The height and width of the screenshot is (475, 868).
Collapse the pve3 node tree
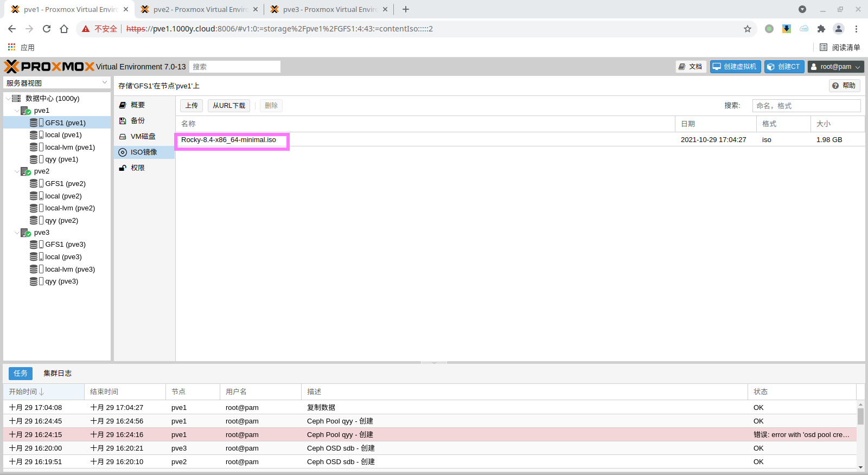[17, 233]
